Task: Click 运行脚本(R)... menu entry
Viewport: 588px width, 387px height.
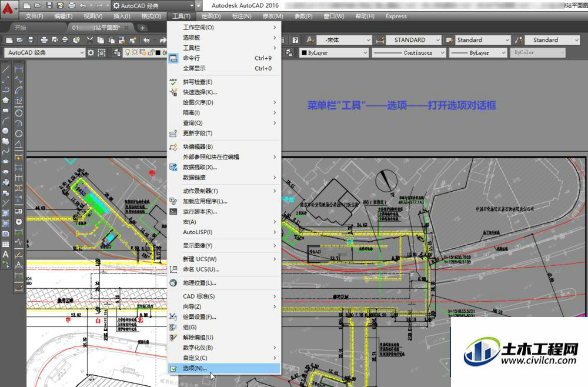Action: click(224, 212)
